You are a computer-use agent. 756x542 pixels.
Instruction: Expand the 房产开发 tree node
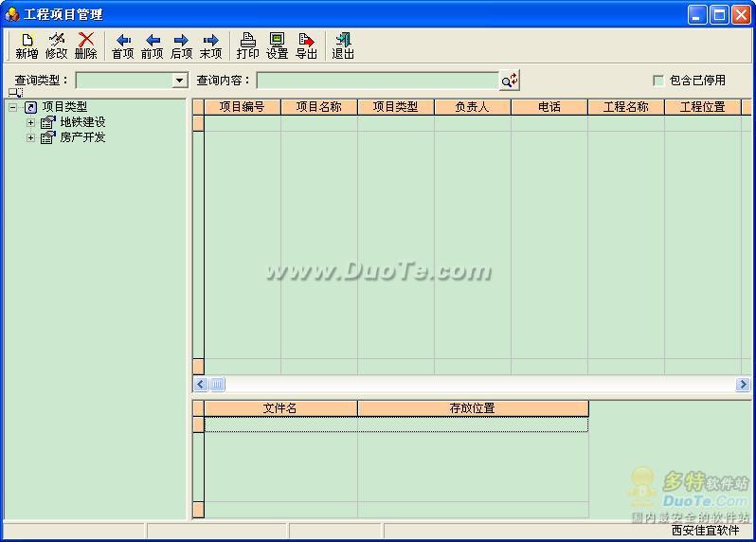tap(30, 137)
